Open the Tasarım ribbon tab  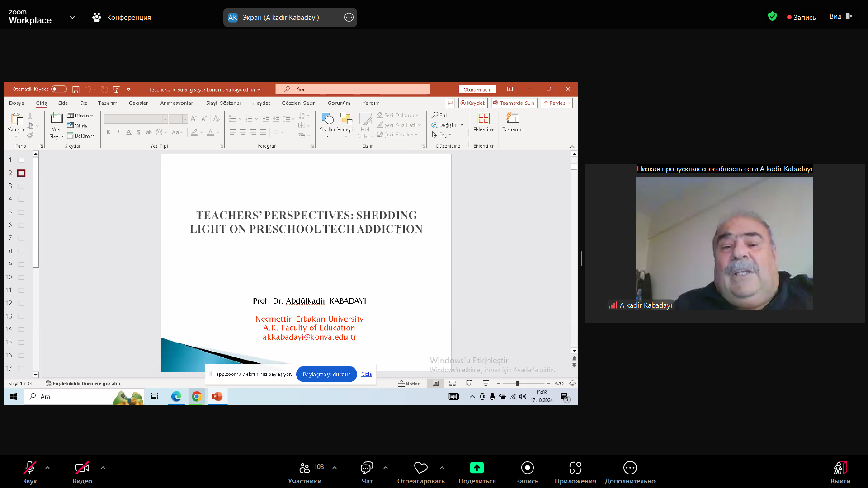108,103
